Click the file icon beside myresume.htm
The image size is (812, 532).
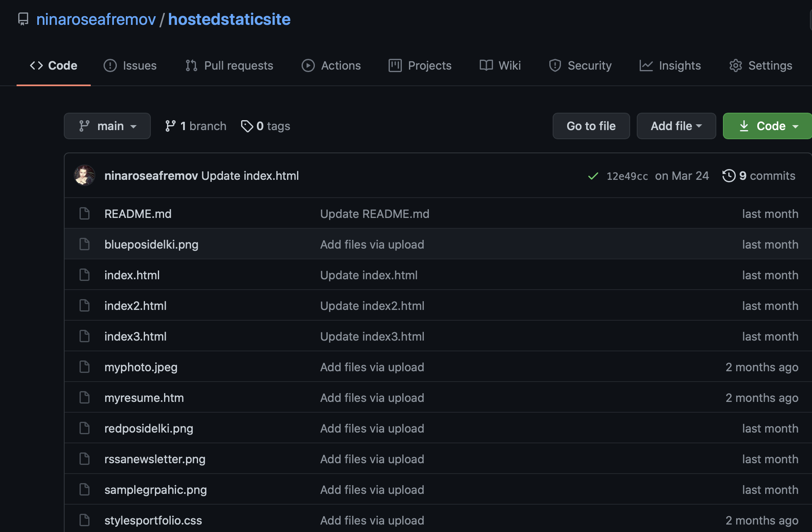pyautogui.click(x=85, y=398)
